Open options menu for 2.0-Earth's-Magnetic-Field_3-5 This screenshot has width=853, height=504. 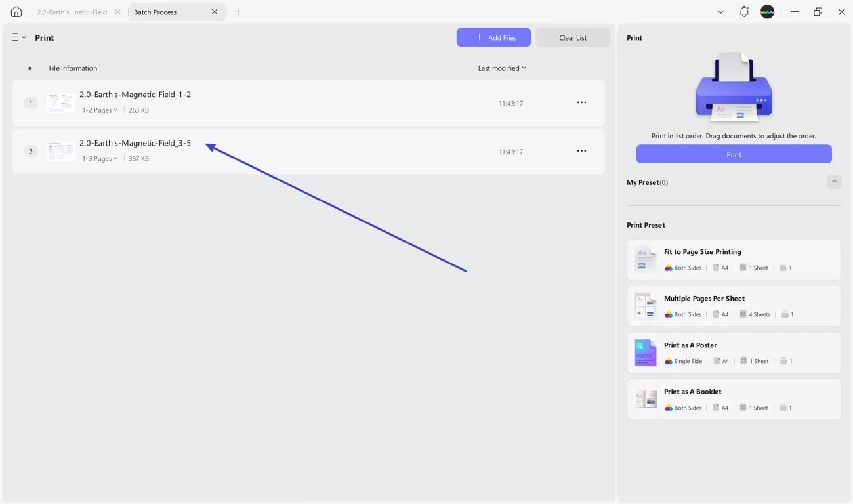tap(581, 150)
